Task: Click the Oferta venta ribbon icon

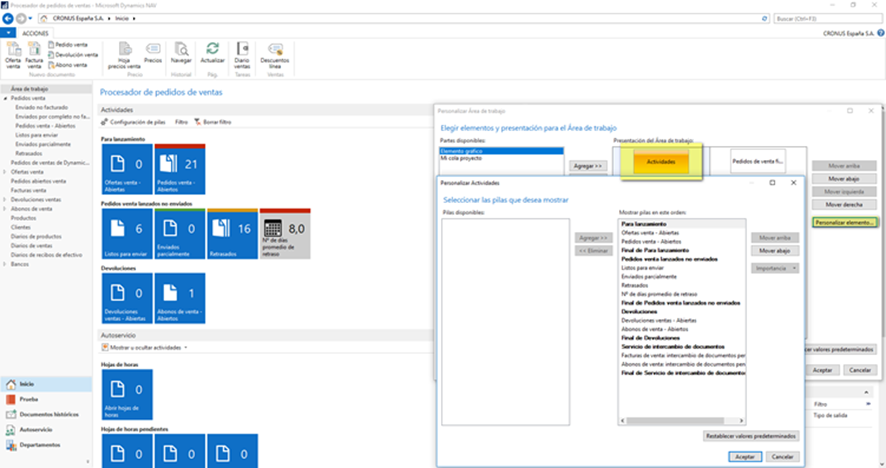Action: tap(13, 55)
